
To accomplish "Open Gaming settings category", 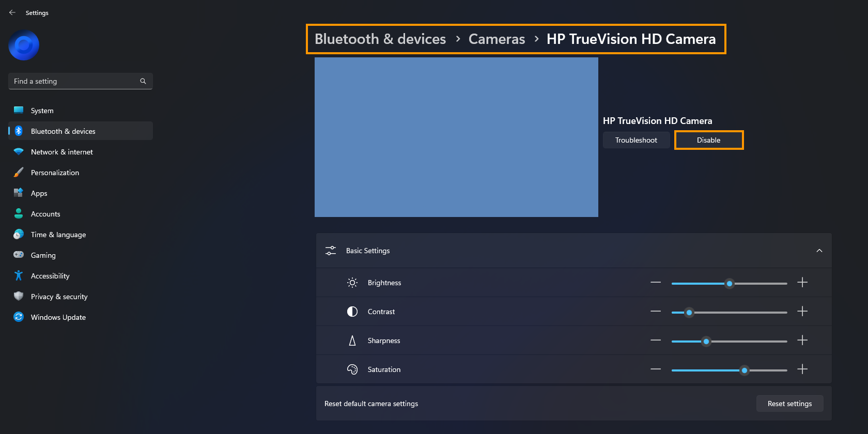I will point(81,255).
